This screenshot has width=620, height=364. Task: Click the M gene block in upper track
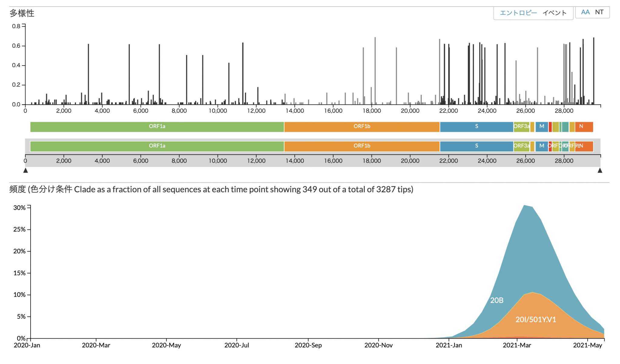point(542,127)
